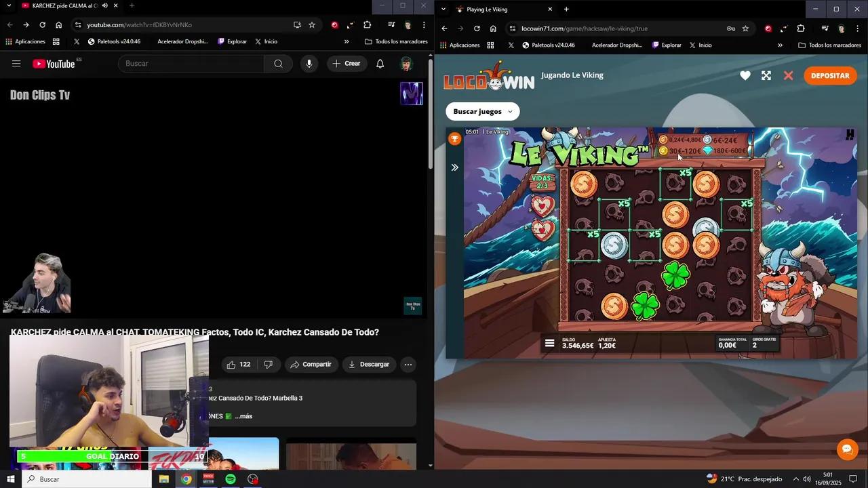Open the video's more actions ellipsis
The width and height of the screenshot is (868, 488).
click(408, 365)
